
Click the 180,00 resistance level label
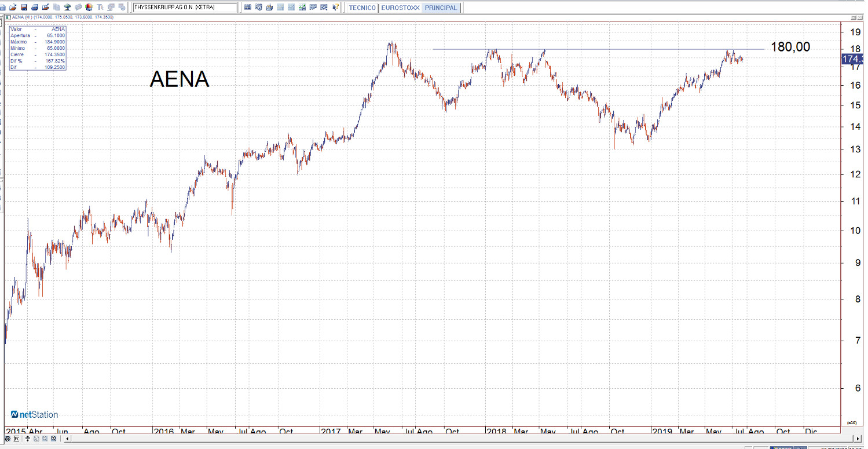pyautogui.click(x=790, y=48)
